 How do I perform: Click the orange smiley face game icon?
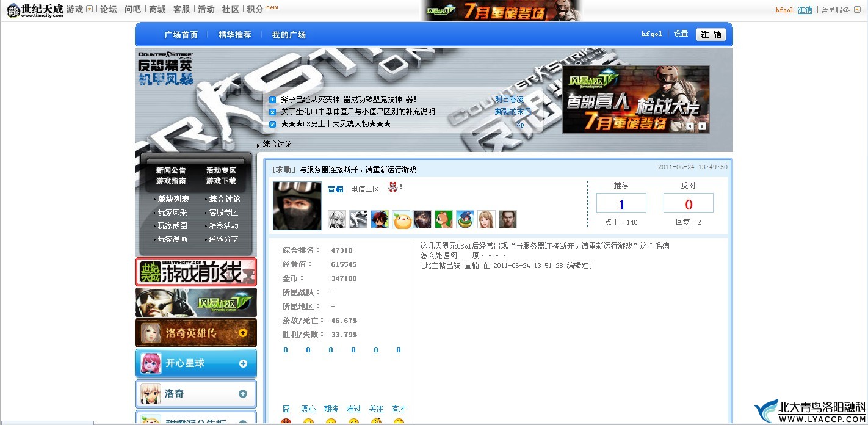(x=401, y=219)
